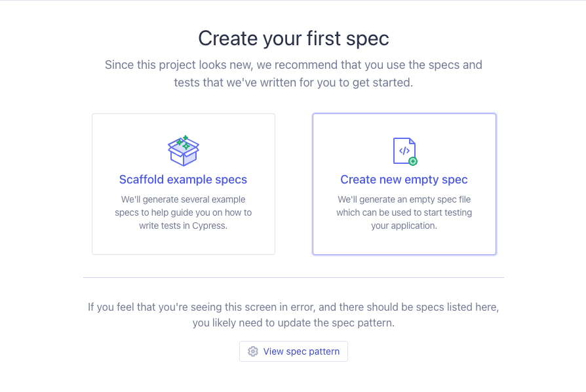
Task: Click the Create your first spec heading
Action: (x=293, y=38)
